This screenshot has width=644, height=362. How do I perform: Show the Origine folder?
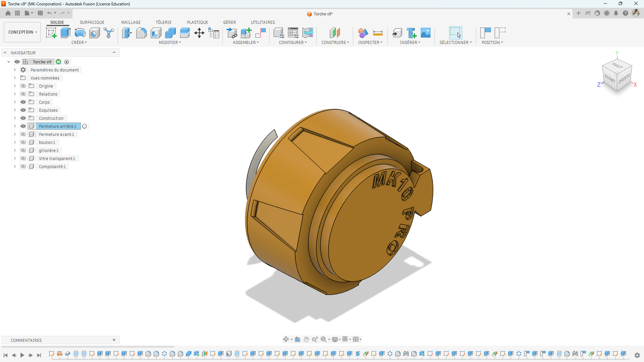tap(23, 86)
